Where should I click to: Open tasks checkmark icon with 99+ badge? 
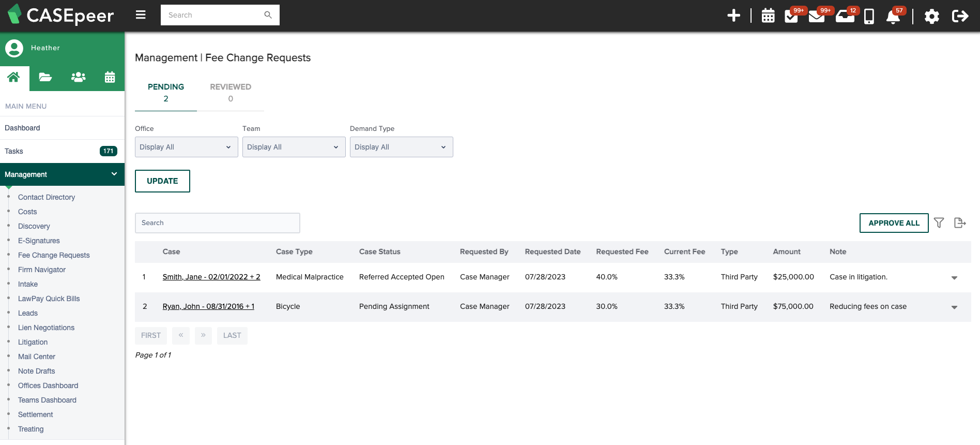(x=791, y=16)
